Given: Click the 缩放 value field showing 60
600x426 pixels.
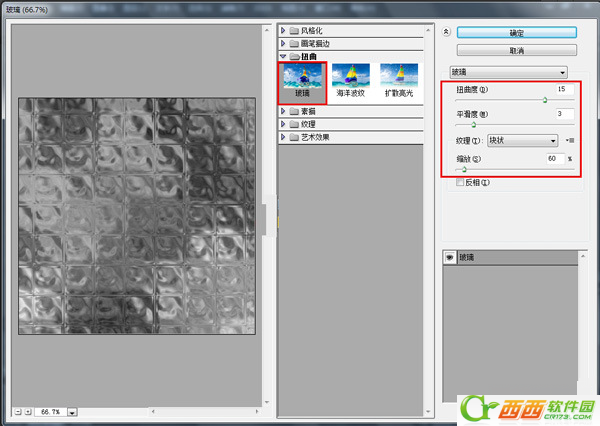Looking at the screenshot, I should click(556, 158).
